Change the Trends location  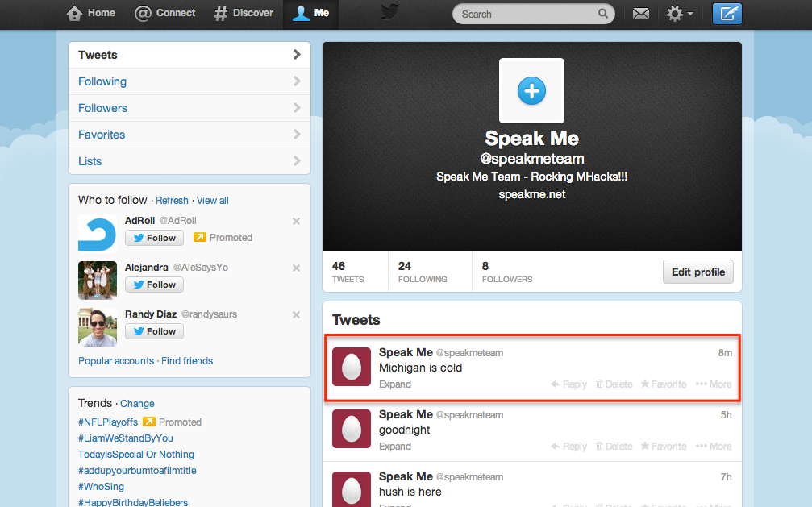click(137, 404)
